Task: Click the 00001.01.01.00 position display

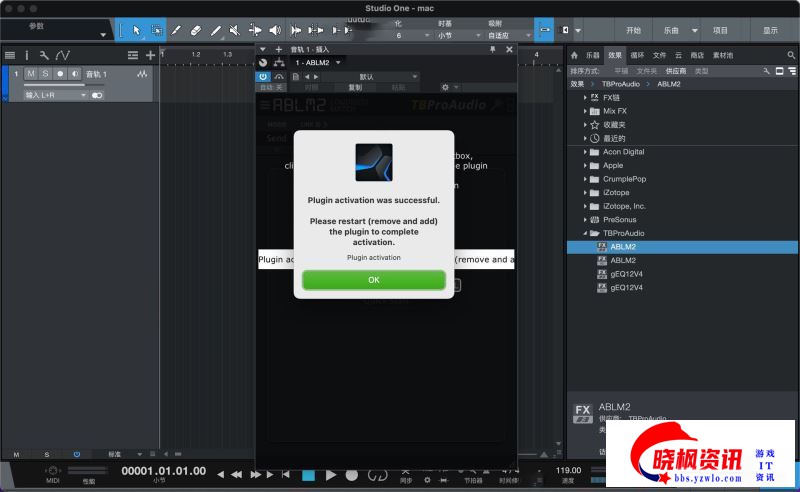Action: (163, 471)
